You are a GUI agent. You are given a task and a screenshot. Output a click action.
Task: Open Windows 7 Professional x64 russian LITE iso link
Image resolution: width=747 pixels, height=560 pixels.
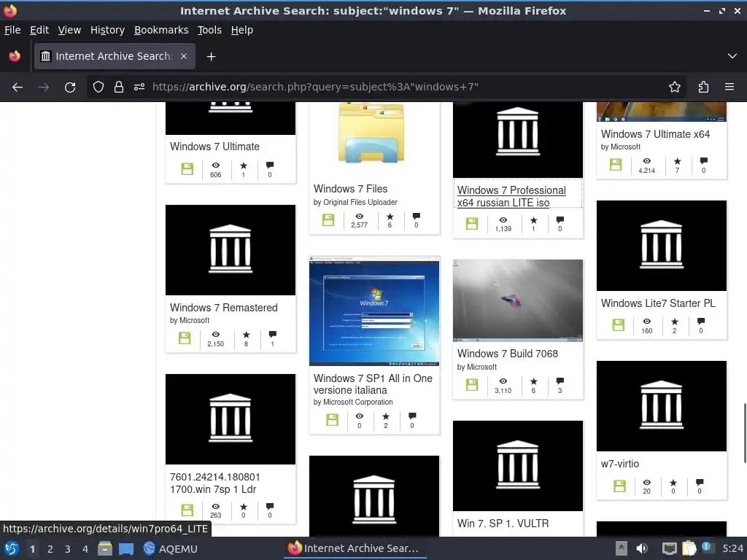pos(511,196)
